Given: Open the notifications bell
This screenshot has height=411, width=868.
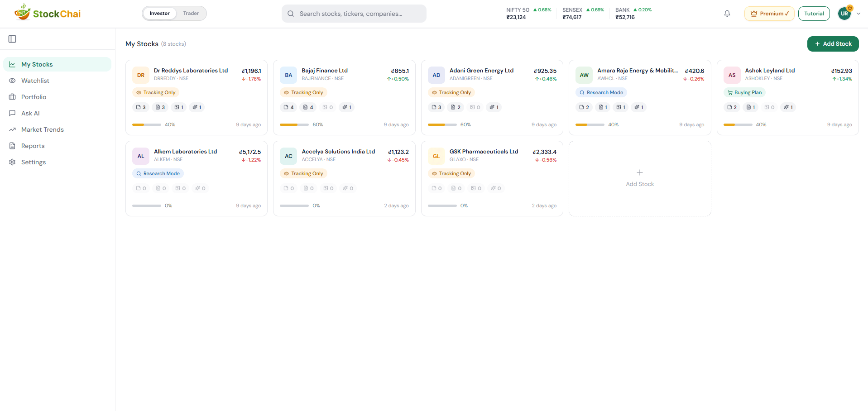Looking at the screenshot, I should pyautogui.click(x=727, y=14).
